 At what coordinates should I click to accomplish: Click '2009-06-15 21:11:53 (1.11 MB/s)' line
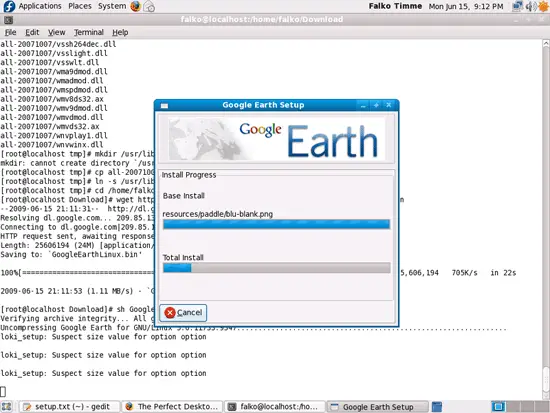pyautogui.click(x=77, y=291)
